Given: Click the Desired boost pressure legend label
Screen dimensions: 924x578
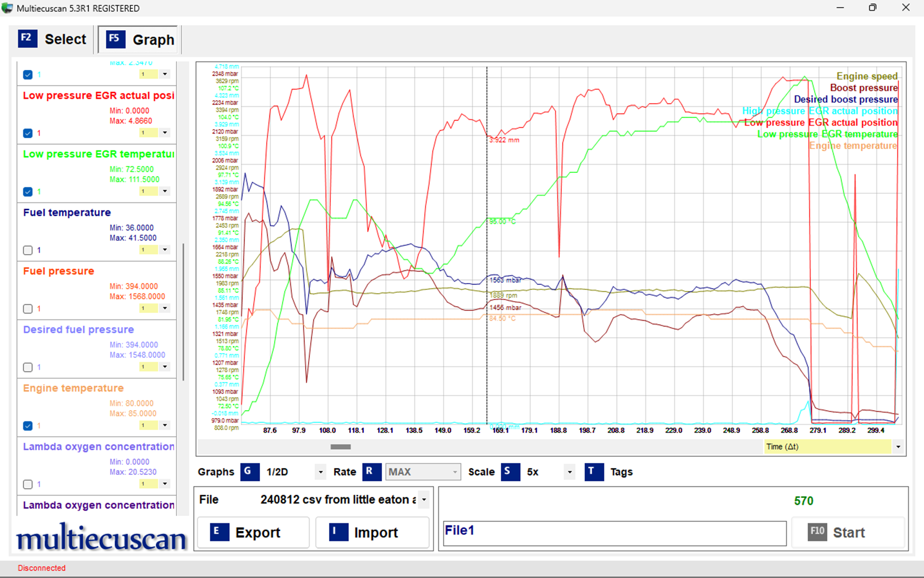Looking at the screenshot, I should click(845, 99).
